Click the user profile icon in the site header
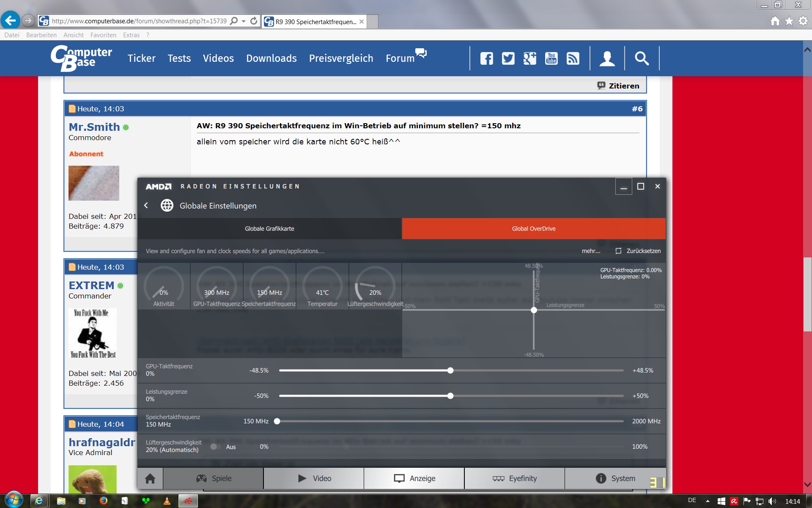This screenshot has width=812, height=508. pyautogui.click(x=607, y=58)
